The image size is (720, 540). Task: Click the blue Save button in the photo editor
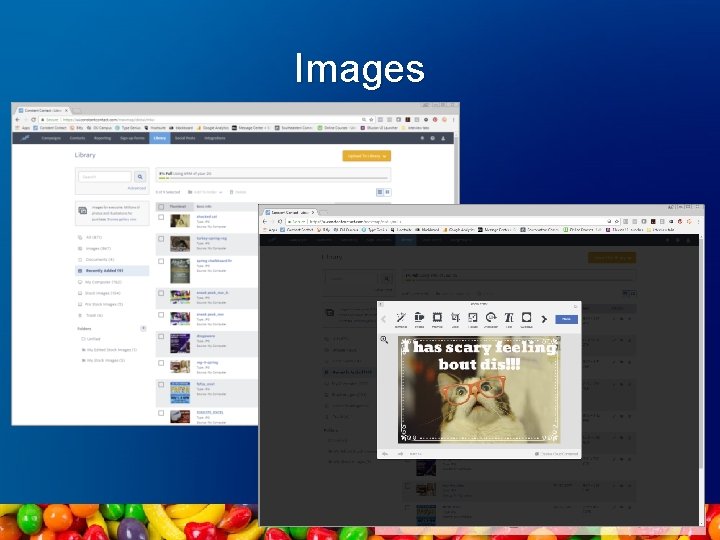(x=566, y=319)
